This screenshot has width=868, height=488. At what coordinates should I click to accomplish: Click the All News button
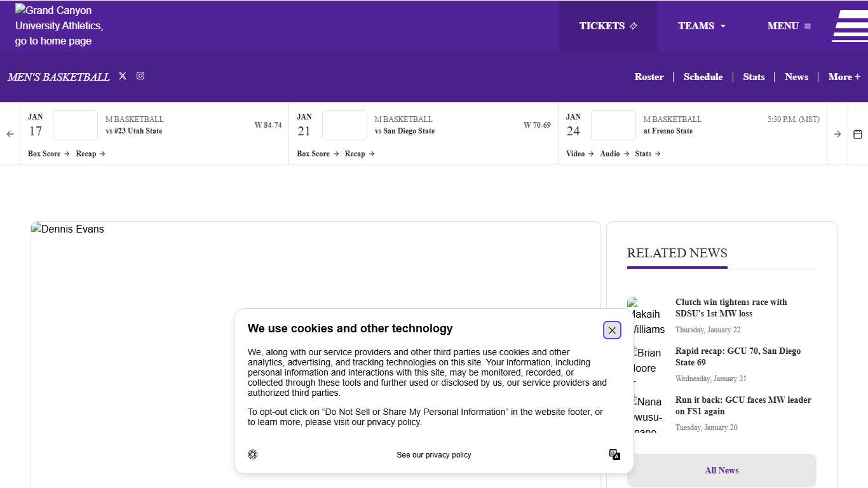tap(721, 470)
